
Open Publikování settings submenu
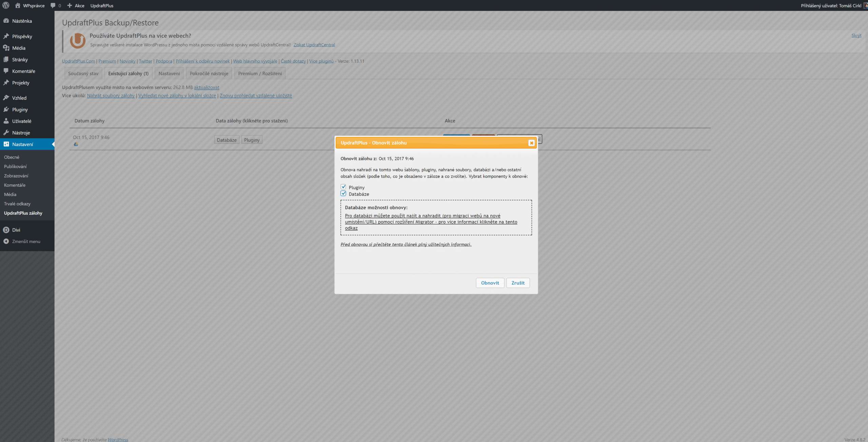click(x=15, y=166)
